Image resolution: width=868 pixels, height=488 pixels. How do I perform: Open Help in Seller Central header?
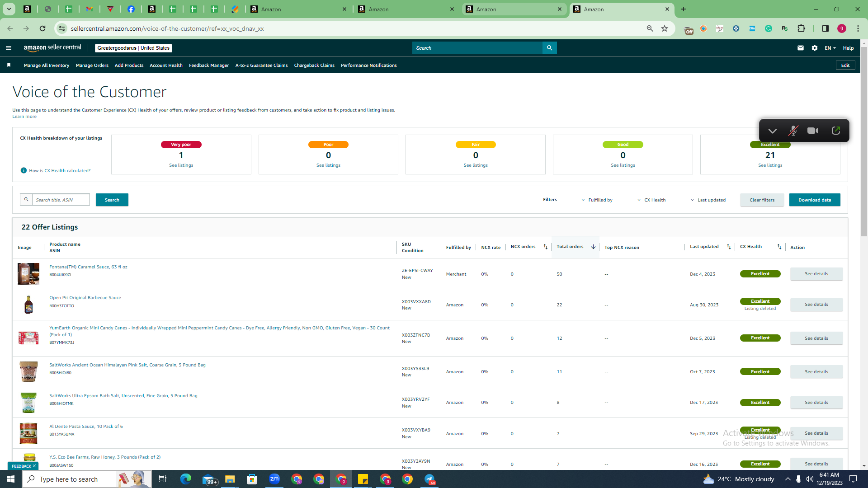pyautogui.click(x=848, y=48)
